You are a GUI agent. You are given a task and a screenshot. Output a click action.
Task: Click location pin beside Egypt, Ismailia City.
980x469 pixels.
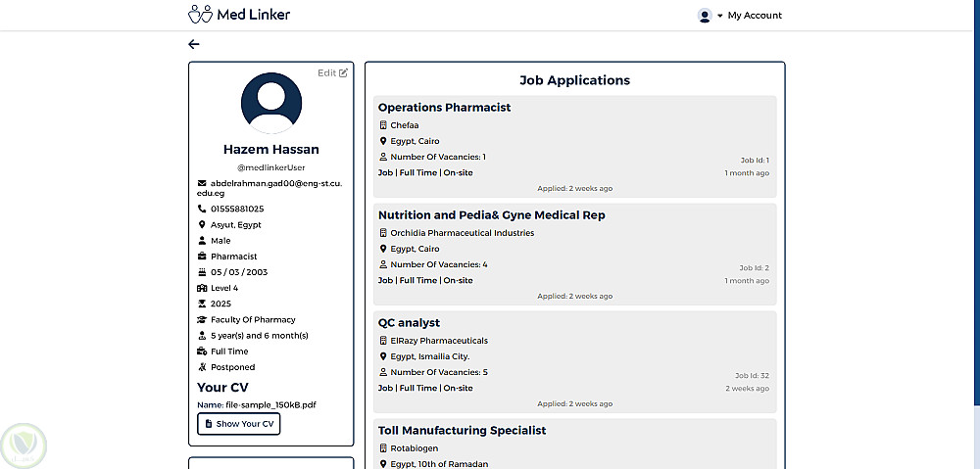point(383,356)
